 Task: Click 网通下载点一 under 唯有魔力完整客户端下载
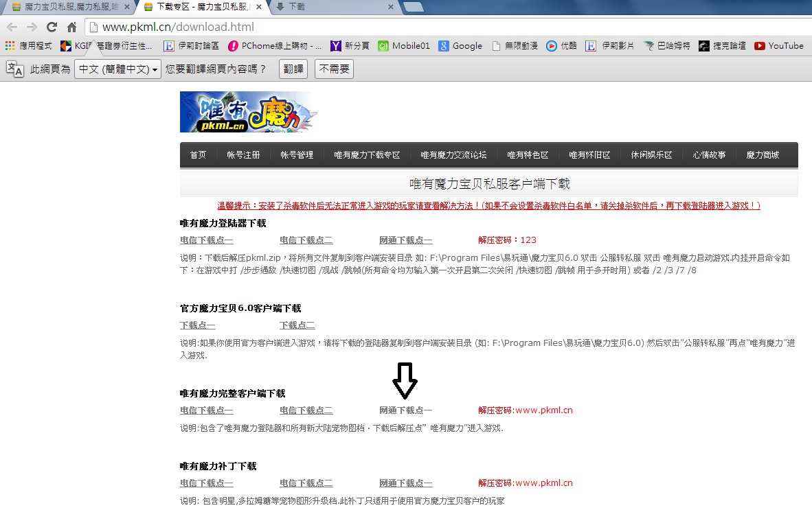tap(405, 410)
